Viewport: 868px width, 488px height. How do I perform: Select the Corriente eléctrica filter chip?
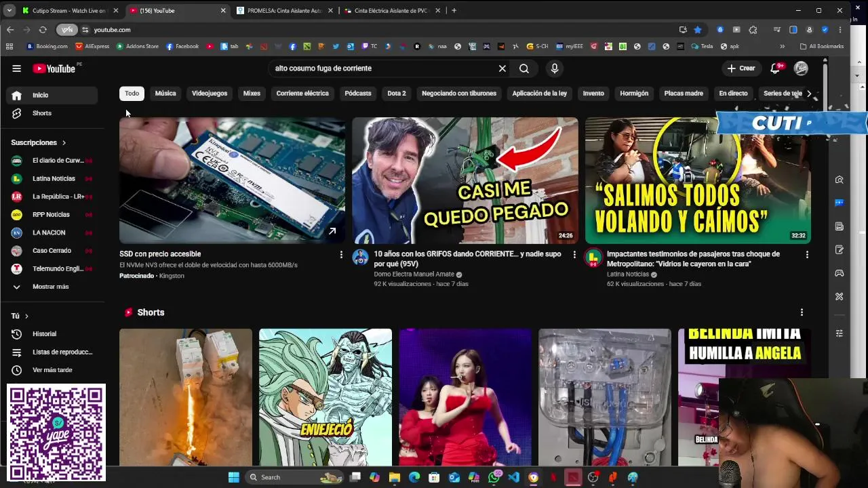click(x=302, y=94)
